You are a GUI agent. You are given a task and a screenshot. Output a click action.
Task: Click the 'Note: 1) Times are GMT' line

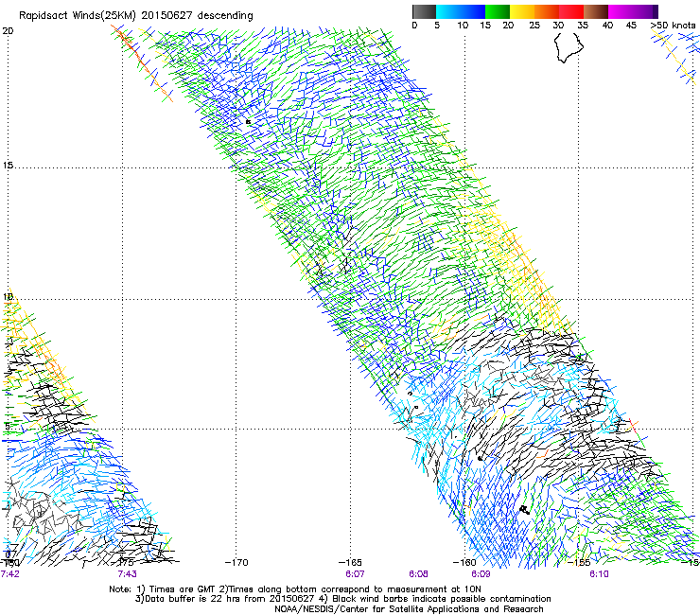[x=295, y=589]
